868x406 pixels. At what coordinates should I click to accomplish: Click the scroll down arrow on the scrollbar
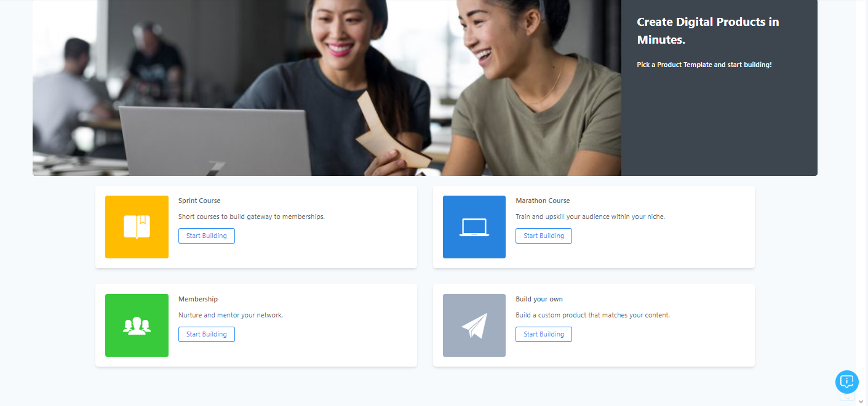[x=861, y=401]
